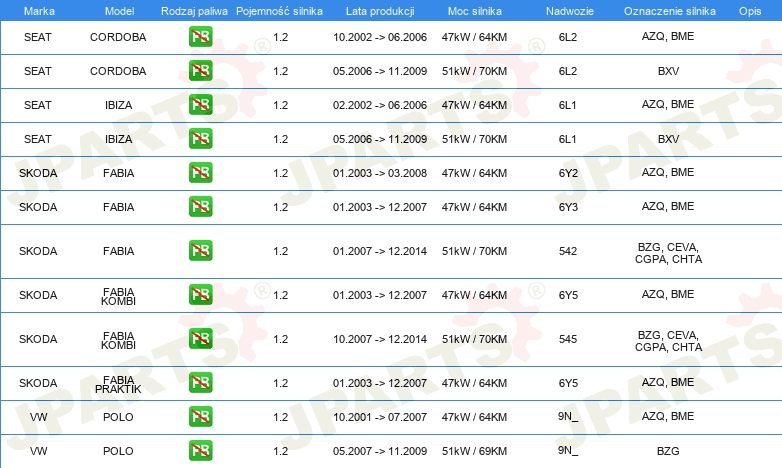Select date range 02.2002 -> 06.2006

click(380, 105)
